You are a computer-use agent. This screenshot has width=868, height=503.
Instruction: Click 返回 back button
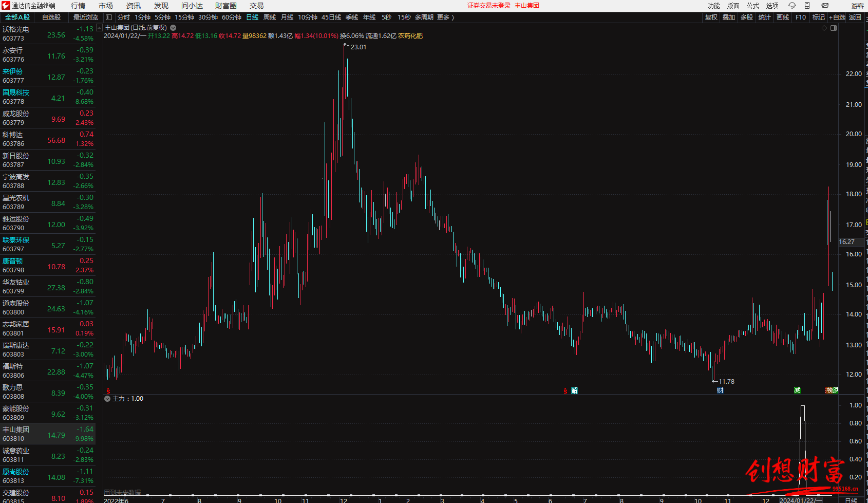(x=855, y=17)
